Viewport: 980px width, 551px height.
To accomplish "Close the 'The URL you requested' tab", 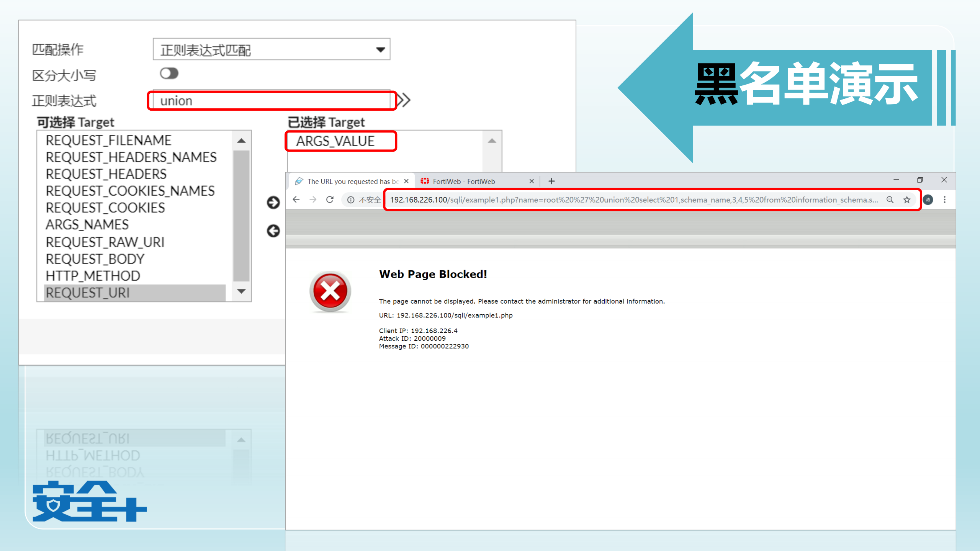I will pyautogui.click(x=406, y=181).
